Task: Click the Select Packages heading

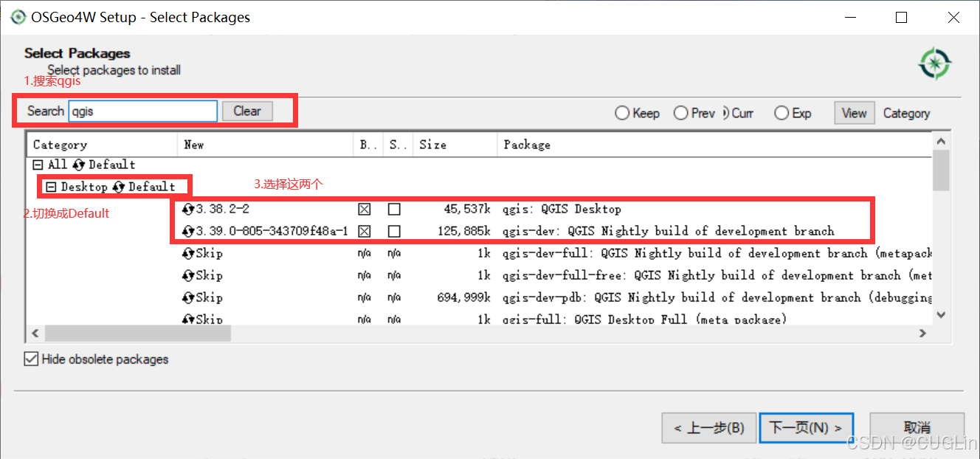Action: coord(77,53)
